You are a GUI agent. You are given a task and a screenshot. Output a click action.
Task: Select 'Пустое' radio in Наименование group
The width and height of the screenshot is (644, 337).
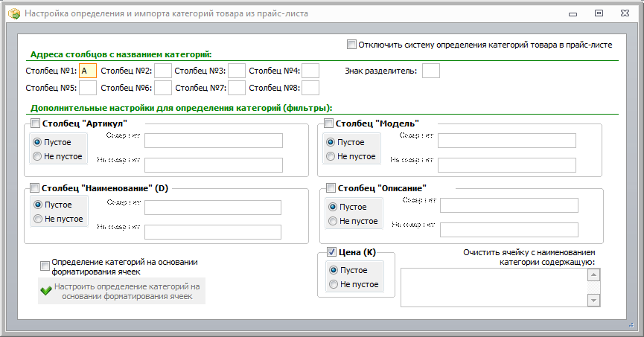pos(38,205)
